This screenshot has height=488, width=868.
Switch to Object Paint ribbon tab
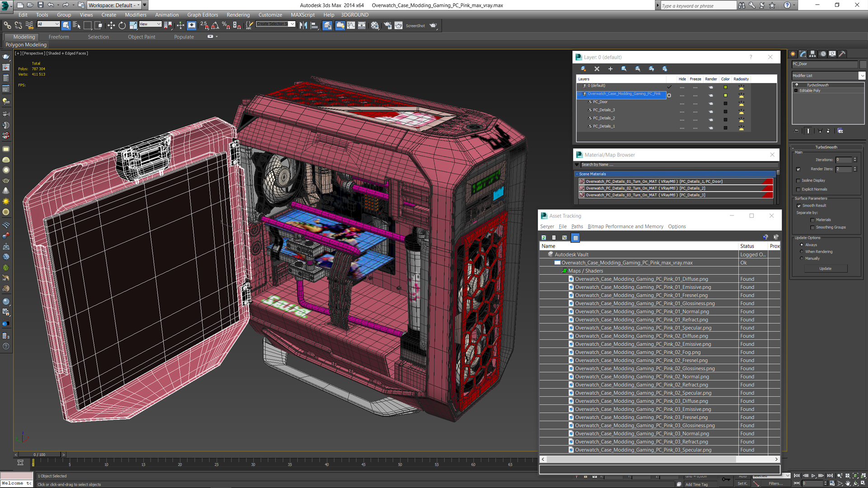(x=142, y=37)
